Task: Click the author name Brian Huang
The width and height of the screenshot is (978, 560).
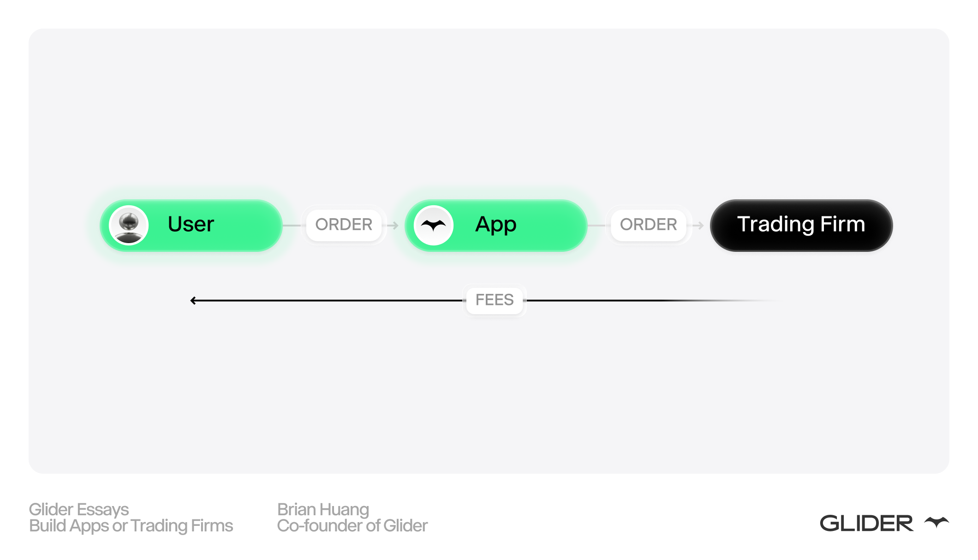Action: point(323,510)
